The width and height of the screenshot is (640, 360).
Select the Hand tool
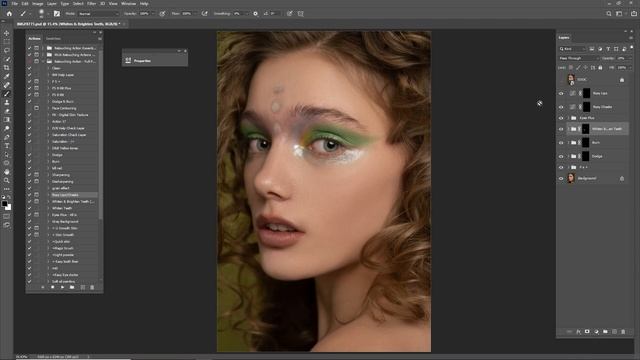tap(7, 171)
